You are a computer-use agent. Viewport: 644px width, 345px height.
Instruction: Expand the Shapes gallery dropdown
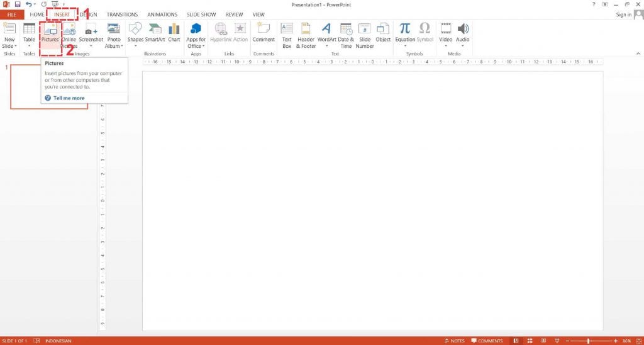135,46
